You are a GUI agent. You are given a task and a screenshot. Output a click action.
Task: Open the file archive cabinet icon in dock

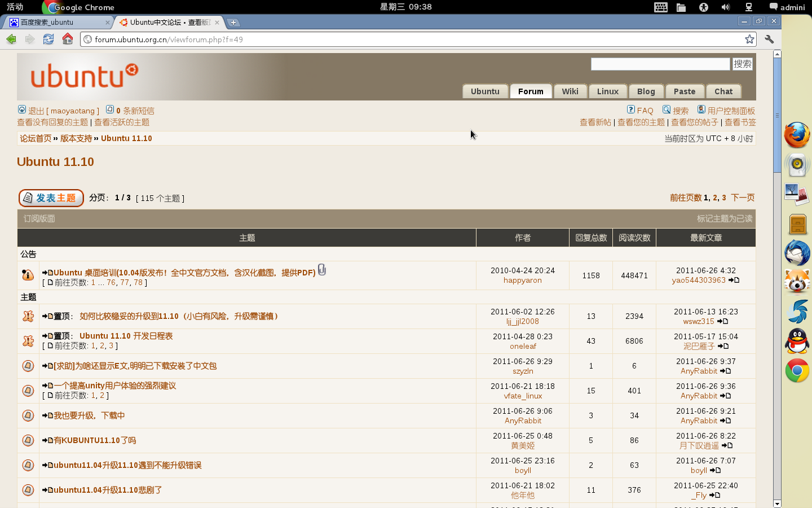tap(797, 224)
